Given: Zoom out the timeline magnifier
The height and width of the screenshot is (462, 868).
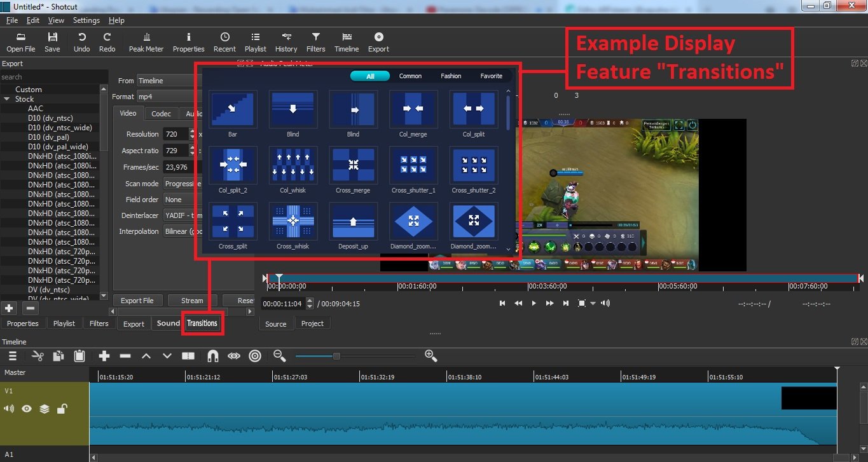Looking at the screenshot, I should 279,356.
